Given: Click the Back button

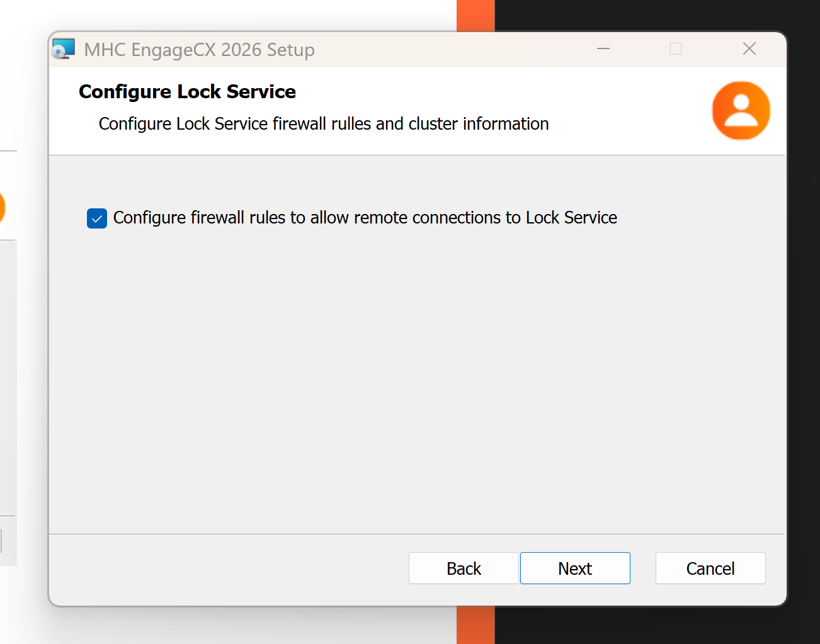Looking at the screenshot, I should [x=464, y=568].
